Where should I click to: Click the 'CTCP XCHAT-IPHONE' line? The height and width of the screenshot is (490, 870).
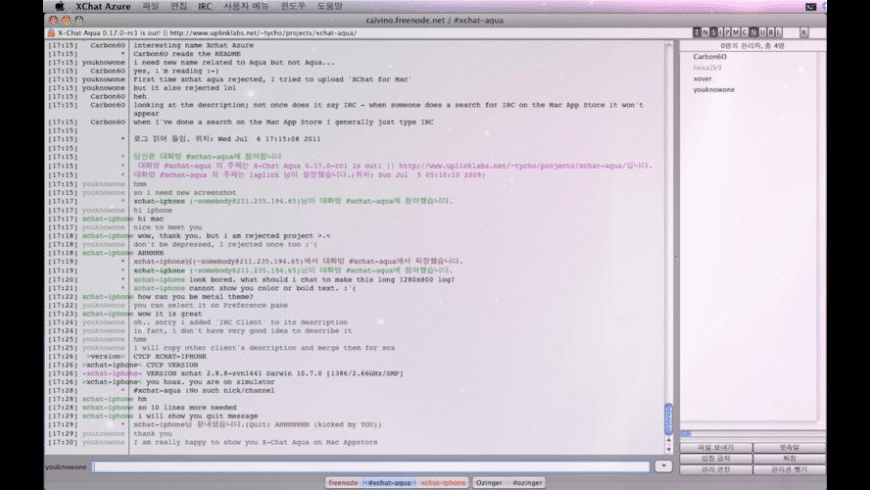[x=170, y=356]
